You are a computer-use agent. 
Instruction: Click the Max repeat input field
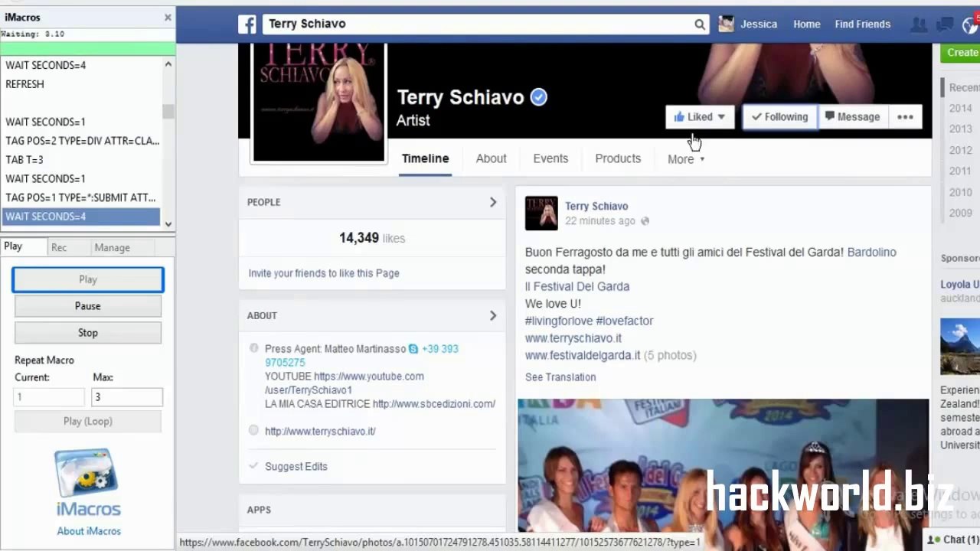point(127,397)
